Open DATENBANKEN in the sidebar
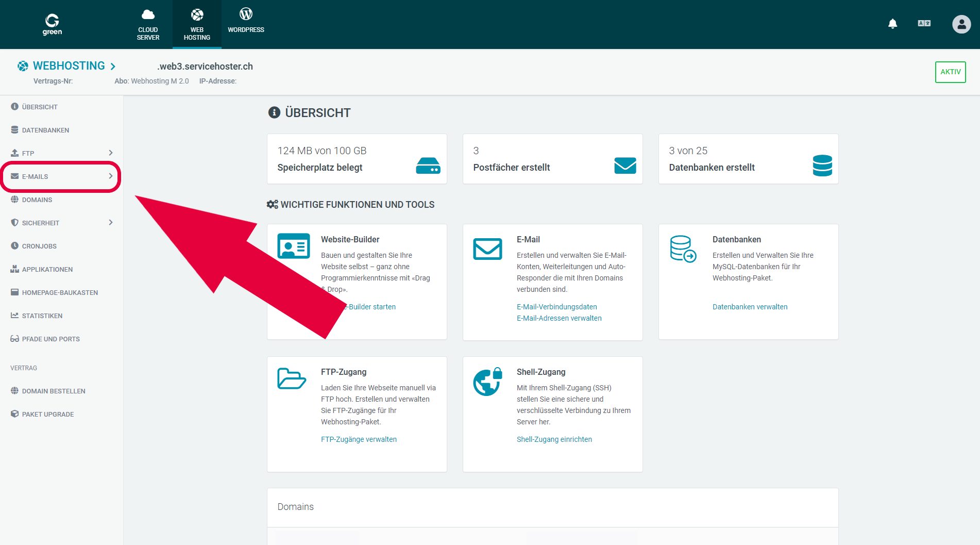 coord(45,130)
